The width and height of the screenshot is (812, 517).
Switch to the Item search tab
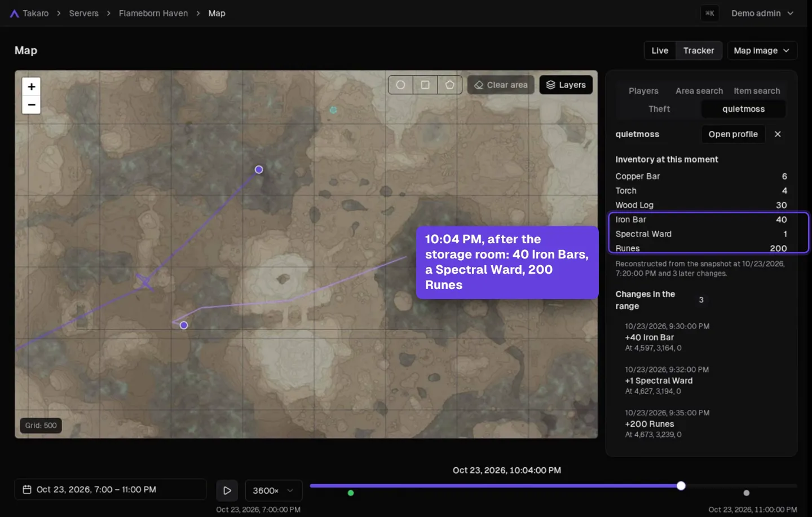(757, 91)
